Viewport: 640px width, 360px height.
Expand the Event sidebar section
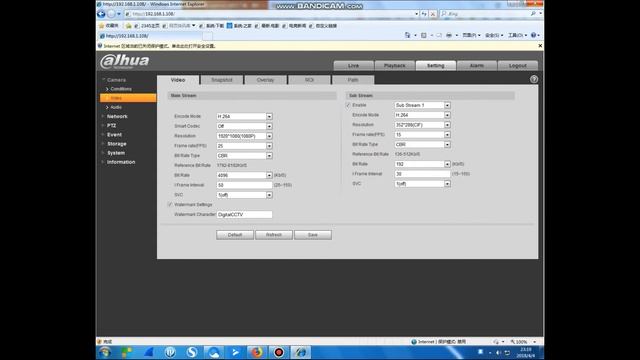coord(114,135)
